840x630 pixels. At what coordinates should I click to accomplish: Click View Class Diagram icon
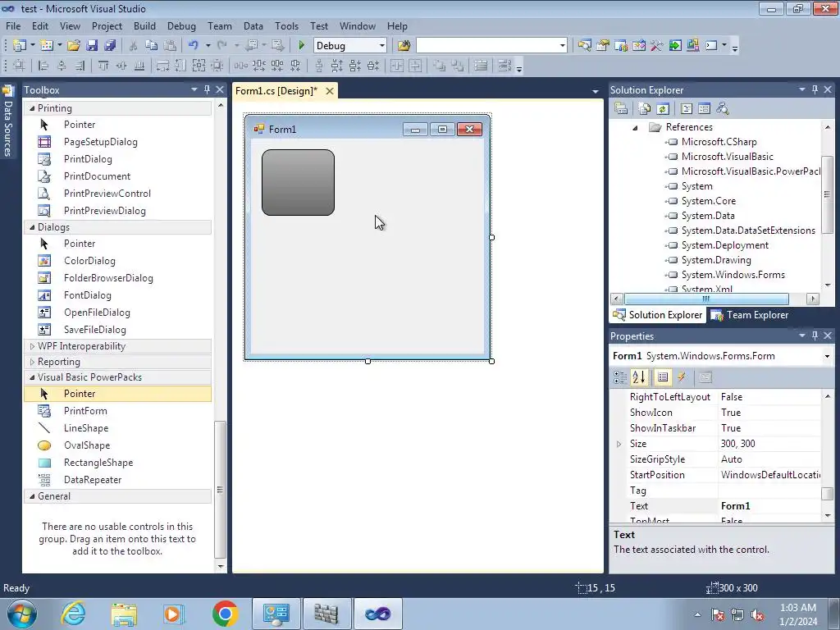click(x=723, y=109)
